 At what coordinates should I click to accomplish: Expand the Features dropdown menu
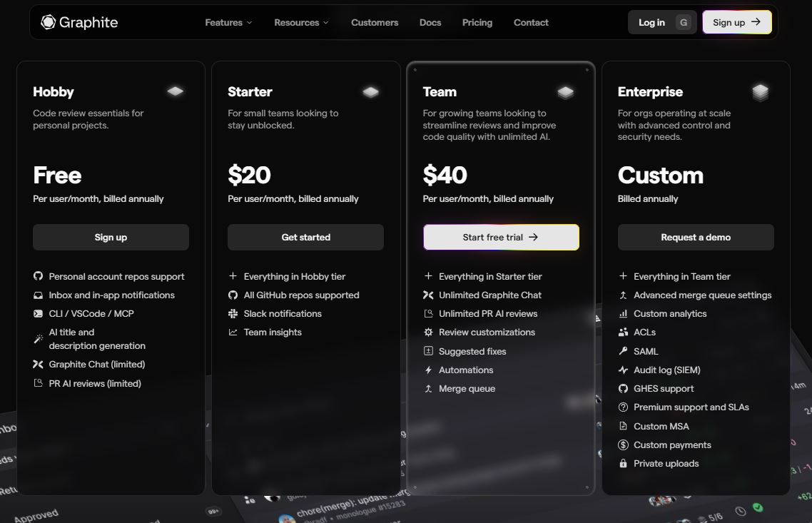tap(228, 23)
